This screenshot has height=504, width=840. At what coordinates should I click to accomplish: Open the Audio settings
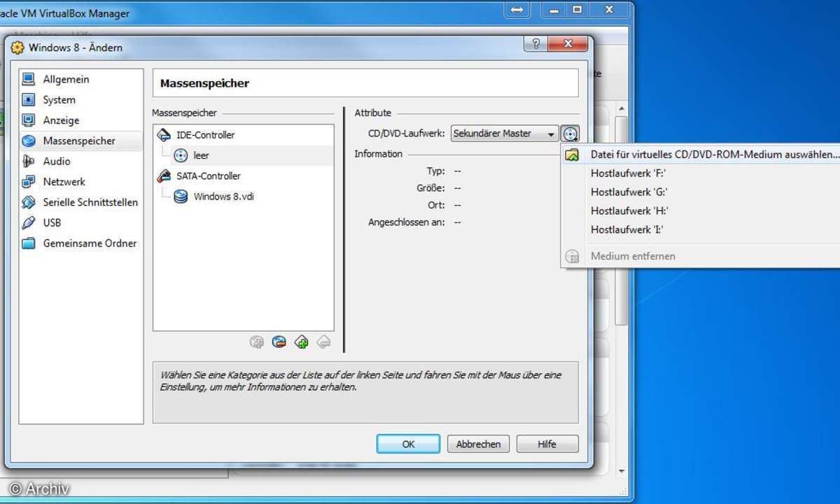[x=57, y=161]
